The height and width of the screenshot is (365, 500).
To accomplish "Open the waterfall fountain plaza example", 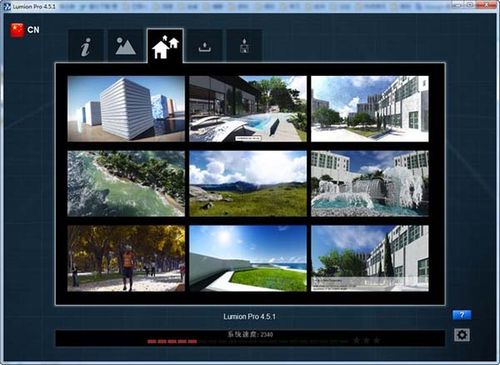I will tap(370, 183).
